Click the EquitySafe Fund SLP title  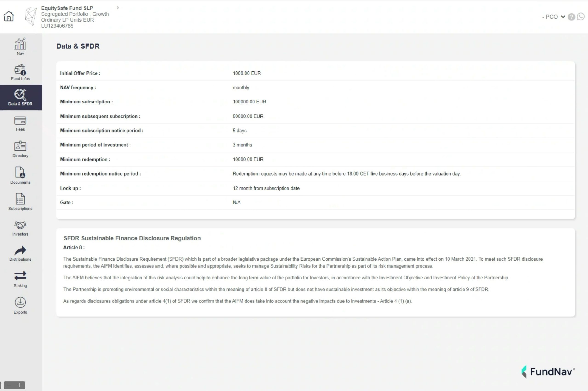(67, 8)
